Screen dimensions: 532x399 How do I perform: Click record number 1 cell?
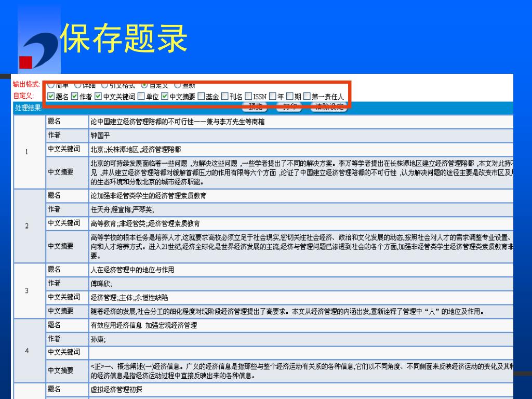coord(30,152)
